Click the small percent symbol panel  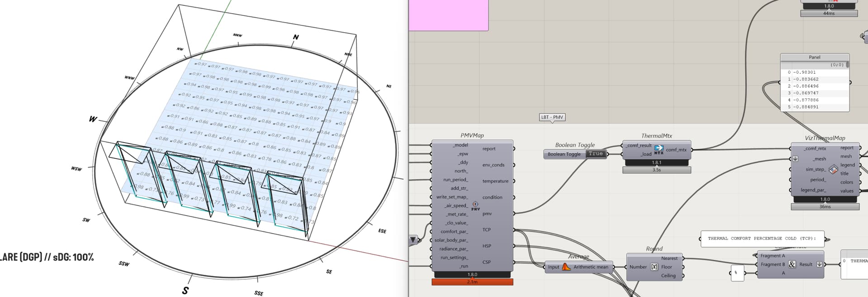pyautogui.click(x=737, y=273)
